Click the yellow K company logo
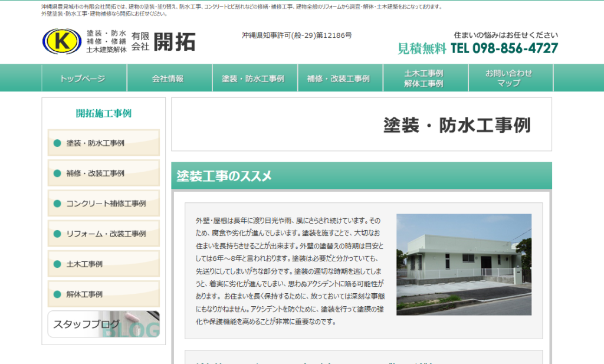The width and height of the screenshot is (604, 364). [x=61, y=41]
